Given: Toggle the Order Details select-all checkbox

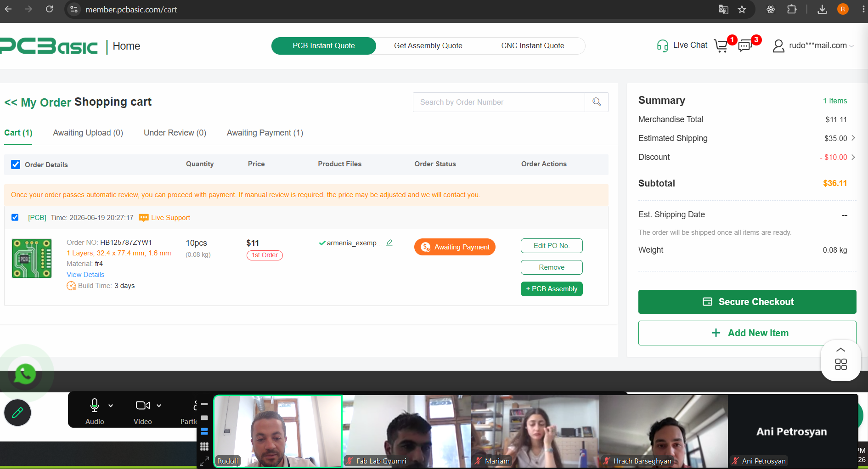Looking at the screenshot, I should point(16,164).
